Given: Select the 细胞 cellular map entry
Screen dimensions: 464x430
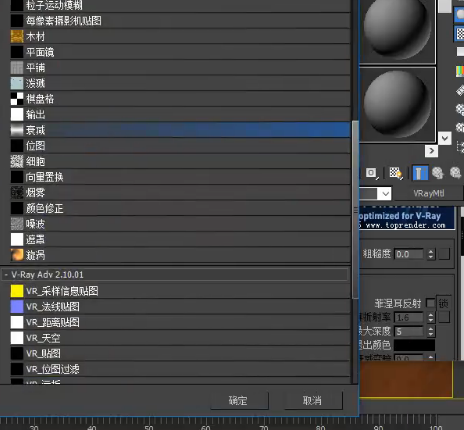Looking at the screenshot, I should [180, 161].
